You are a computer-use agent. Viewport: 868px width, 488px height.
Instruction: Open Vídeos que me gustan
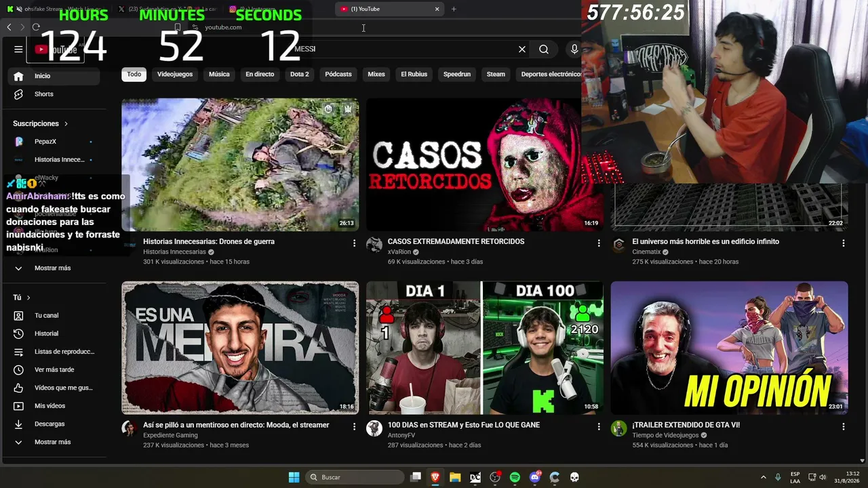pos(54,388)
